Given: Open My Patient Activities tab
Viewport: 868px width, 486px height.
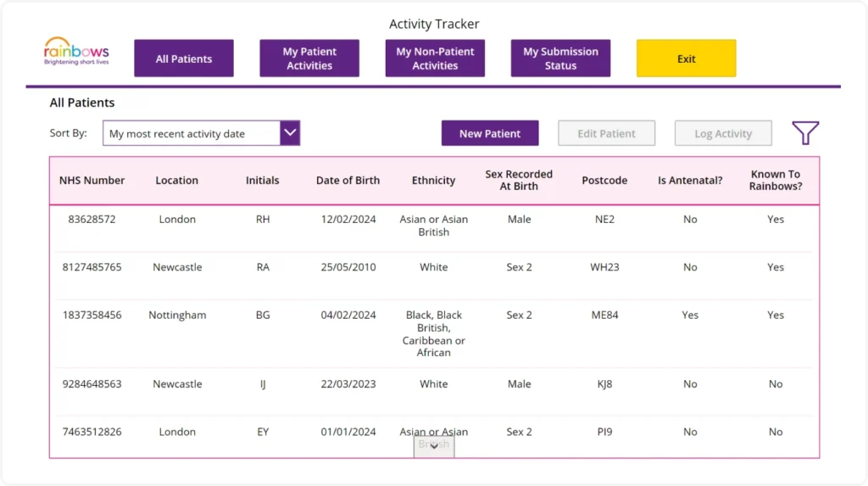Looking at the screenshot, I should 309,59.
